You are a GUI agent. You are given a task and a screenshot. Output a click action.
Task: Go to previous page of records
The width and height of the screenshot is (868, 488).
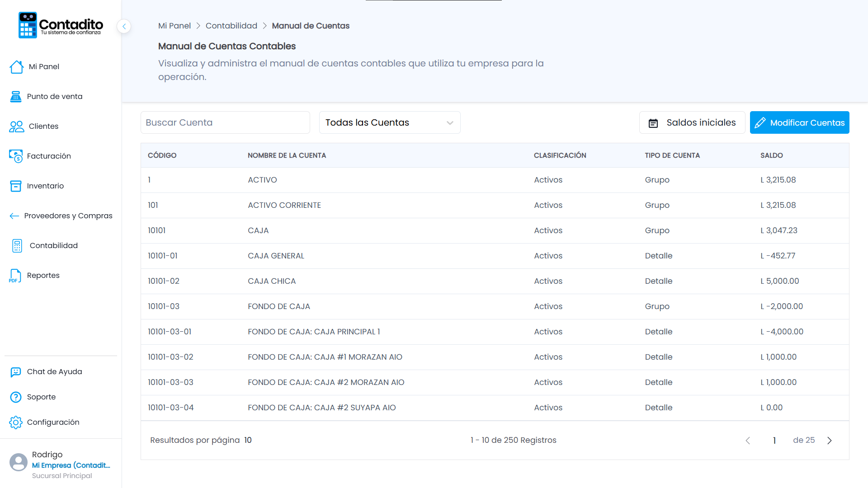(x=748, y=441)
